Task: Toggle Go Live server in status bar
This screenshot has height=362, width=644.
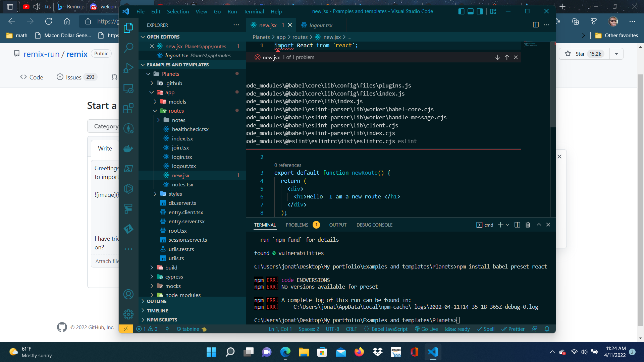Action: (426, 329)
